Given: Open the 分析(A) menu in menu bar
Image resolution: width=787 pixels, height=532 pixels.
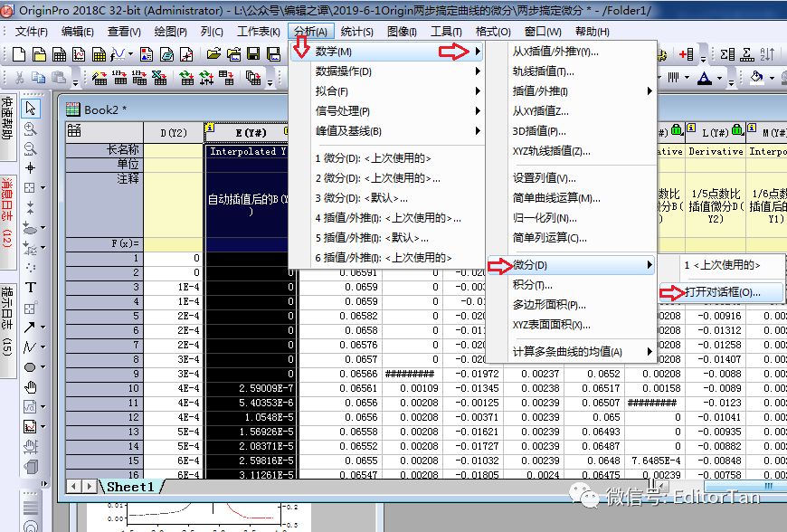Looking at the screenshot, I should click(x=310, y=32).
